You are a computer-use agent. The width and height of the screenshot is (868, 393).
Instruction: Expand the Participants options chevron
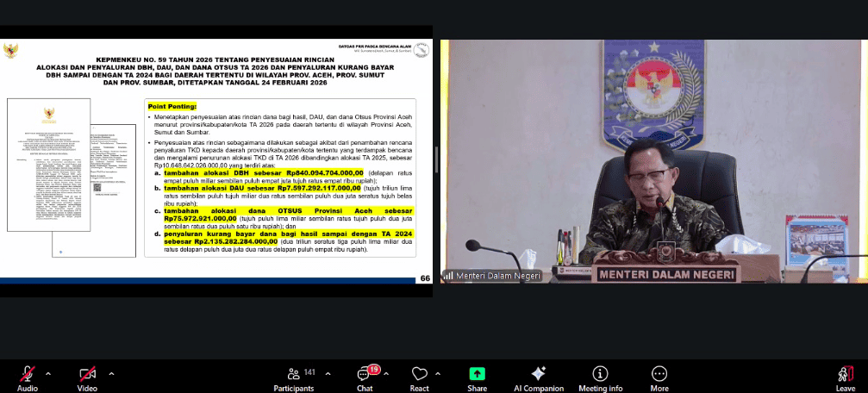[328, 374]
